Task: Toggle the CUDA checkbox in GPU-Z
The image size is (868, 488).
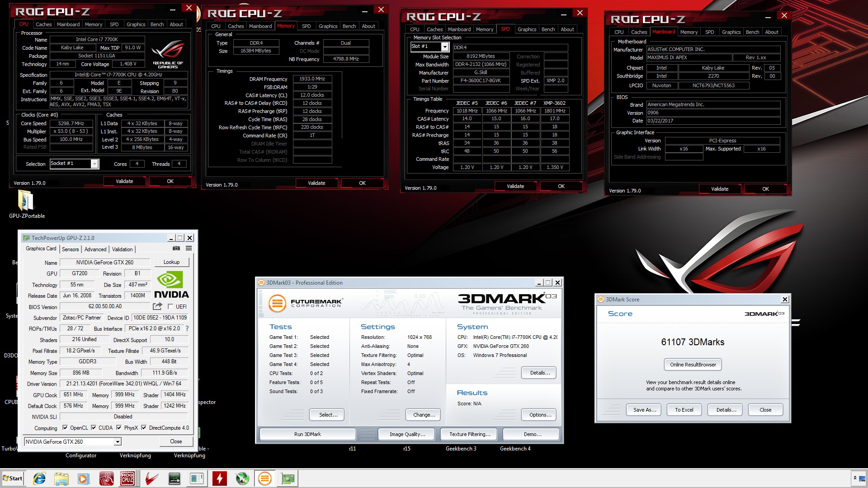Action: tap(94, 428)
